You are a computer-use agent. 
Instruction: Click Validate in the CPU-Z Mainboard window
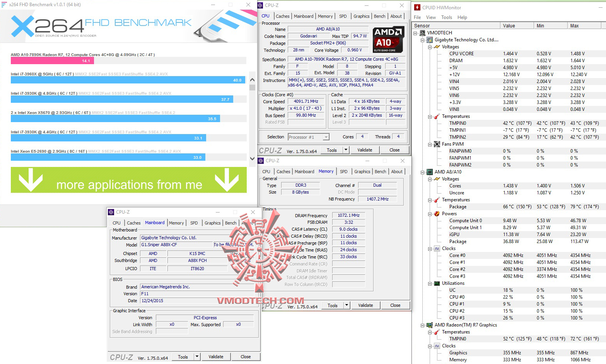pos(216,357)
